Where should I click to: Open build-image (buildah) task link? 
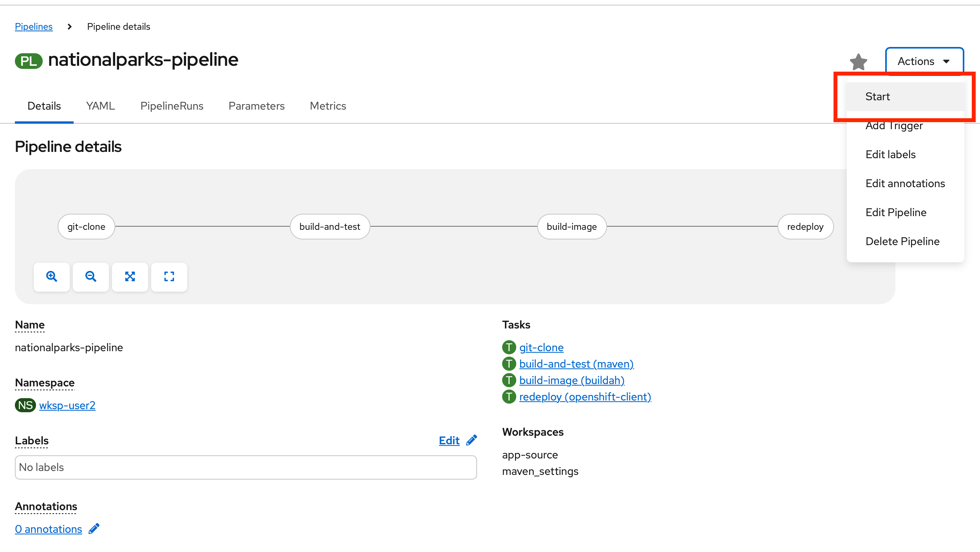(x=571, y=380)
